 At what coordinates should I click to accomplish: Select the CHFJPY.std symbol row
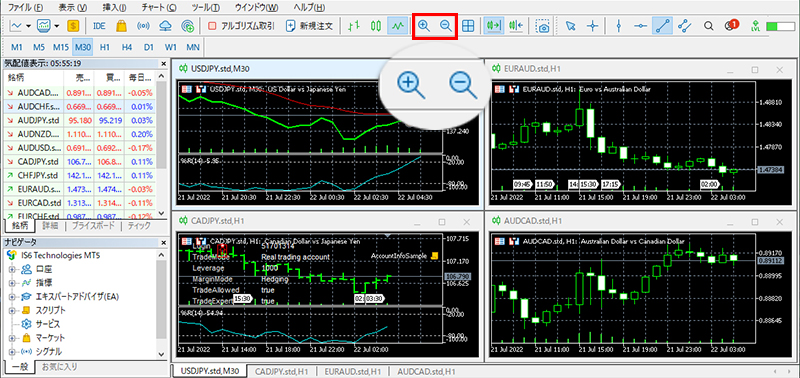[x=80, y=175]
